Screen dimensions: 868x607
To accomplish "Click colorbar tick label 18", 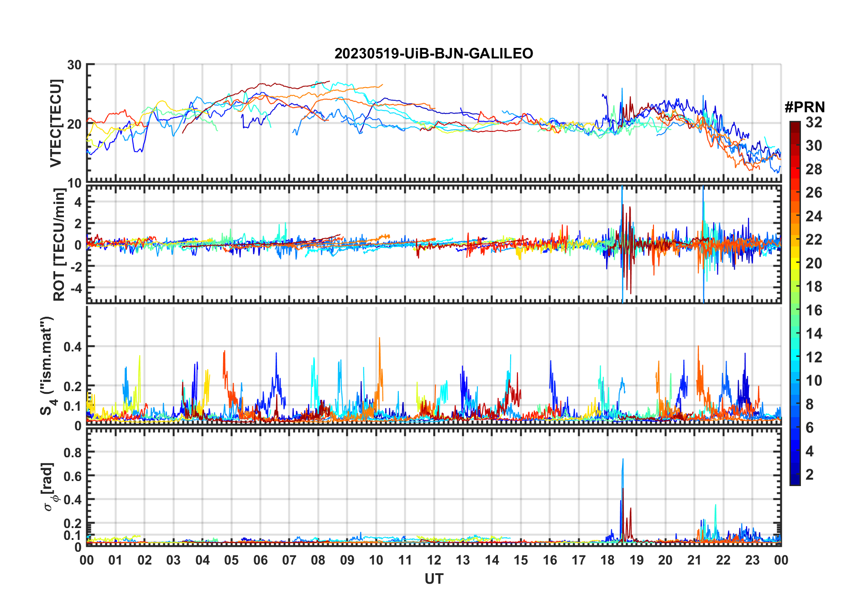I will [814, 287].
